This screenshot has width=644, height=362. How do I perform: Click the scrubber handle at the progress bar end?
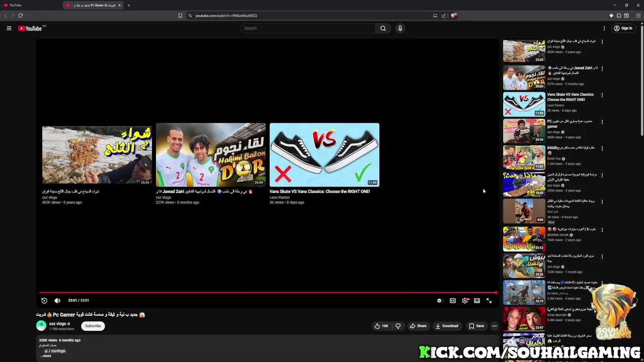[x=496, y=293]
